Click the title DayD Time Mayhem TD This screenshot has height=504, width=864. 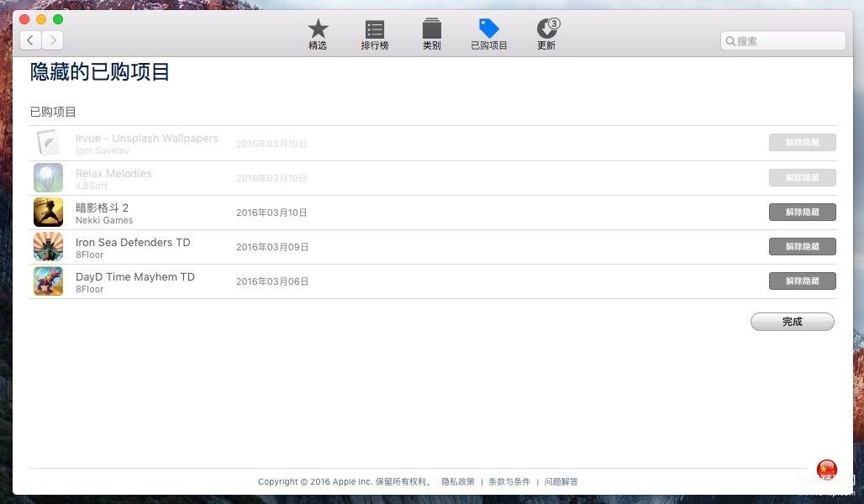click(x=135, y=276)
